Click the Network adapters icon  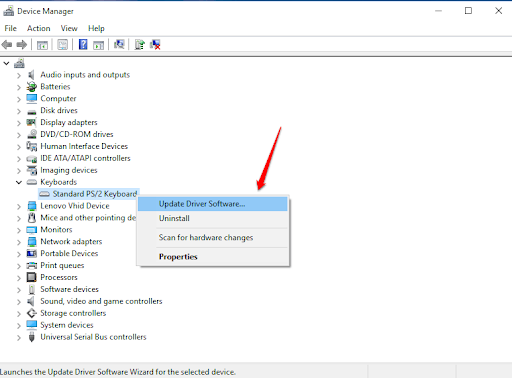pos(32,241)
